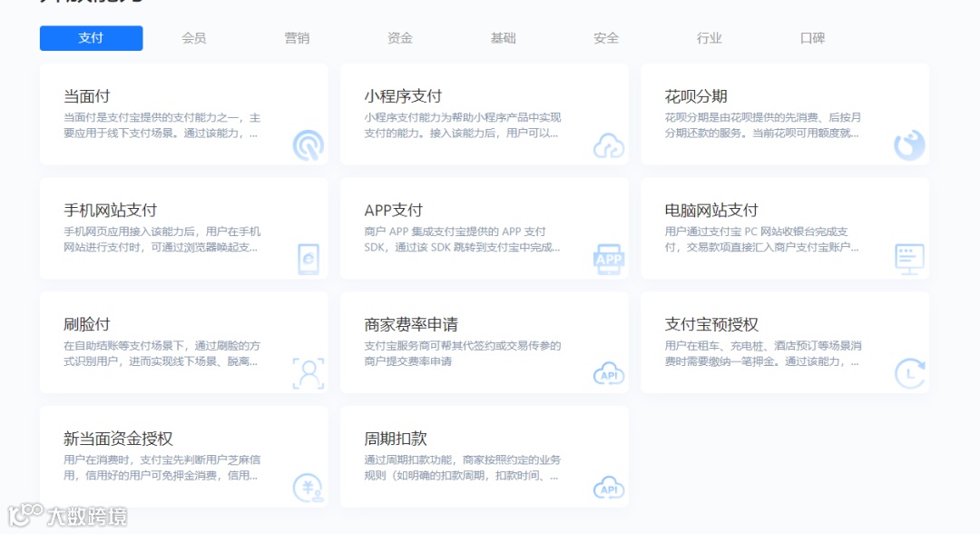Viewport: 980px width, 534px height.
Task: Open the 花呗分期 card title
Action: [696, 96]
